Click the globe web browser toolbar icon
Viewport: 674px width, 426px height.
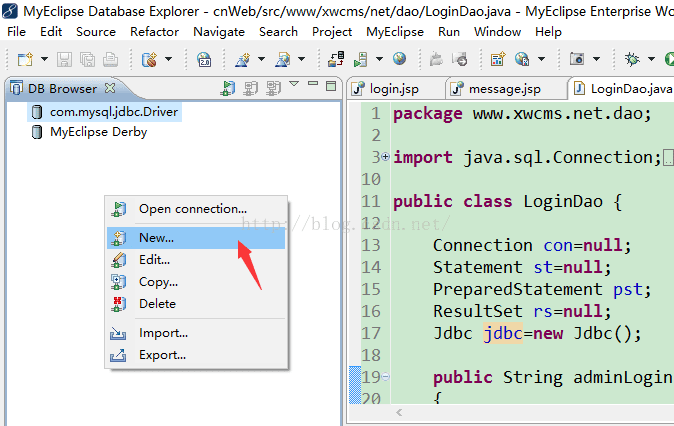click(x=399, y=58)
